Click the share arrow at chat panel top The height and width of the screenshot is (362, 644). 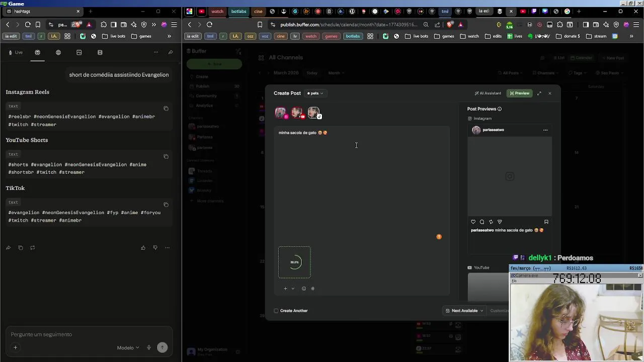point(171,52)
